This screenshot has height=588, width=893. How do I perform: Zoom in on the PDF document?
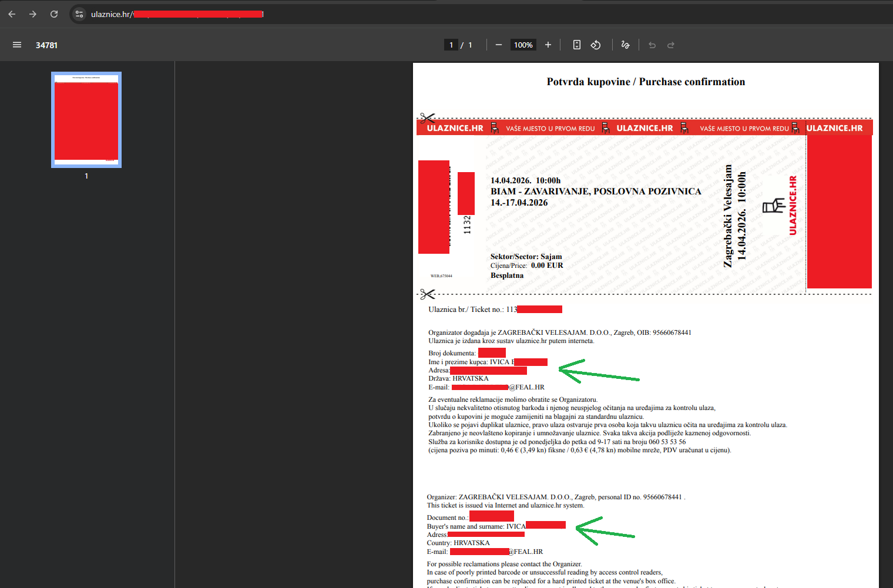click(x=548, y=45)
